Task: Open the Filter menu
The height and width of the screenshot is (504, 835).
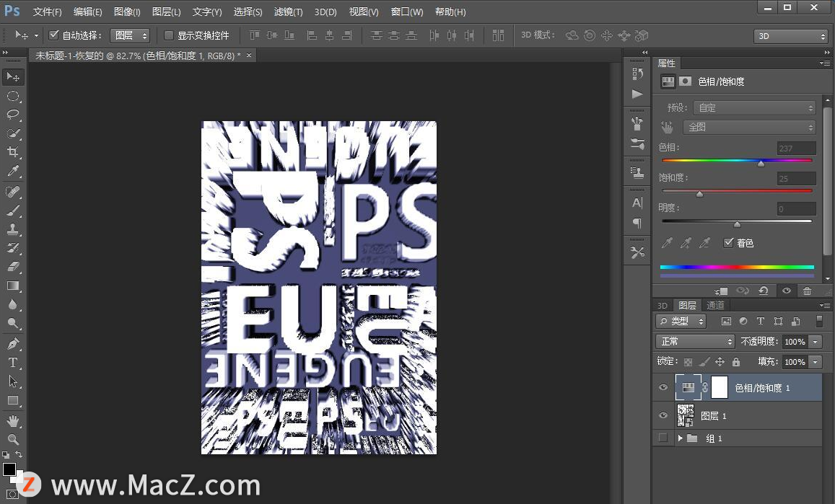Action: click(288, 12)
